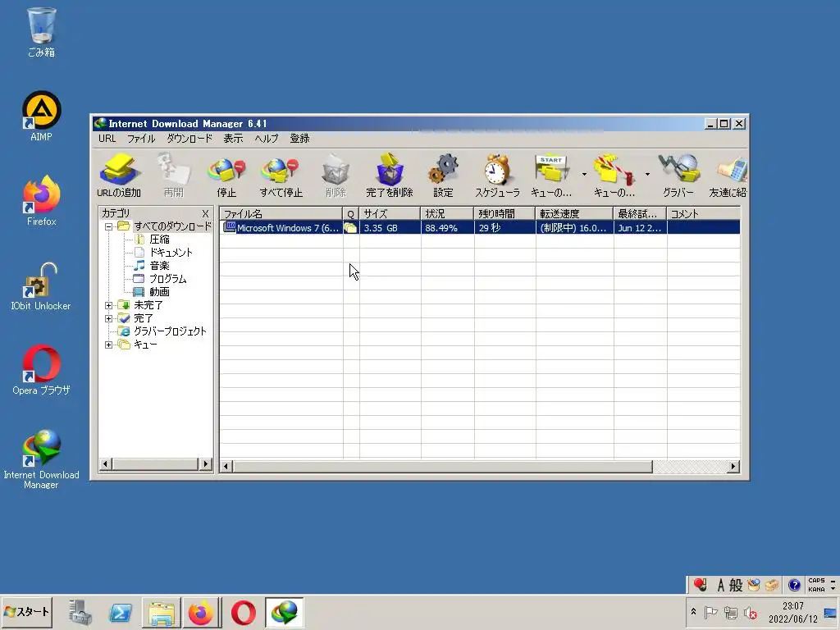Image resolution: width=840 pixels, height=630 pixels.
Task: Click the スタート button
Action: point(26,612)
